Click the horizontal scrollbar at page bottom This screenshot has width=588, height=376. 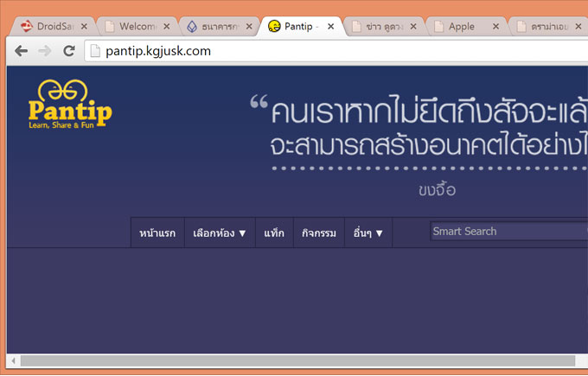[294, 360]
